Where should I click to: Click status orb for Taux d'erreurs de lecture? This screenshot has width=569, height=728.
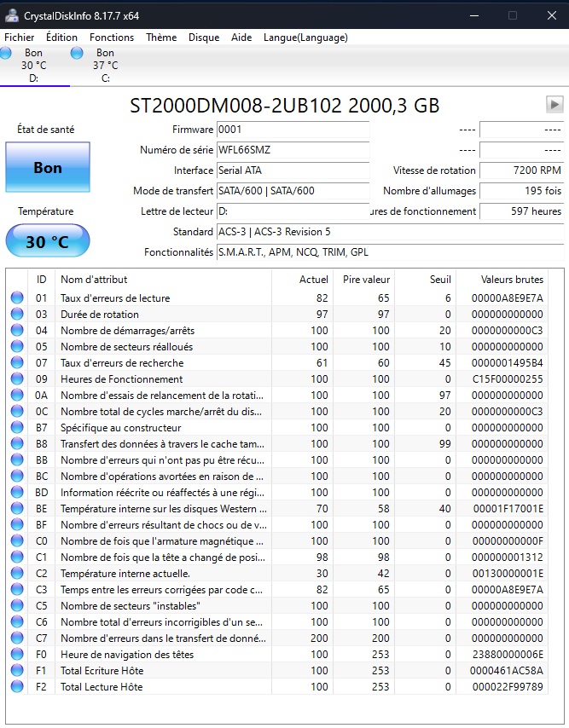(17, 298)
